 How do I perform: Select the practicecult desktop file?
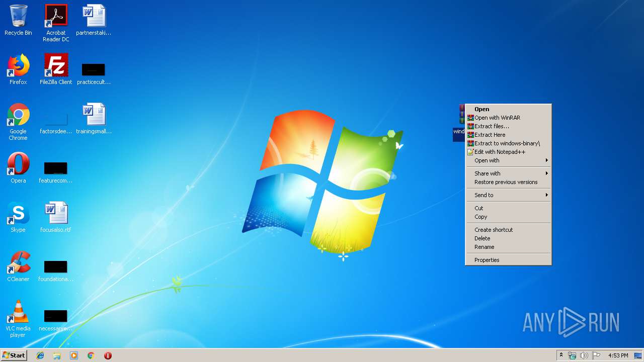pos(94,73)
